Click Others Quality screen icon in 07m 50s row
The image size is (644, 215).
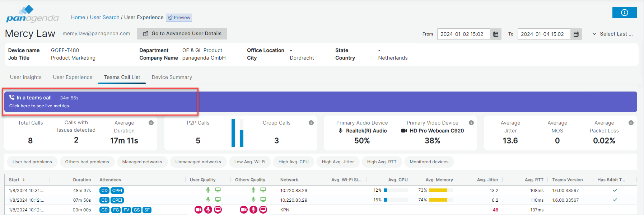(x=263, y=200)
